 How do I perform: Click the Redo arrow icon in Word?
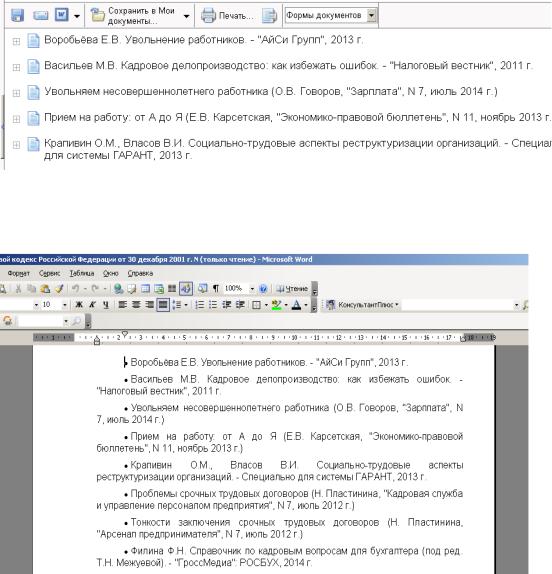(95, 289)
